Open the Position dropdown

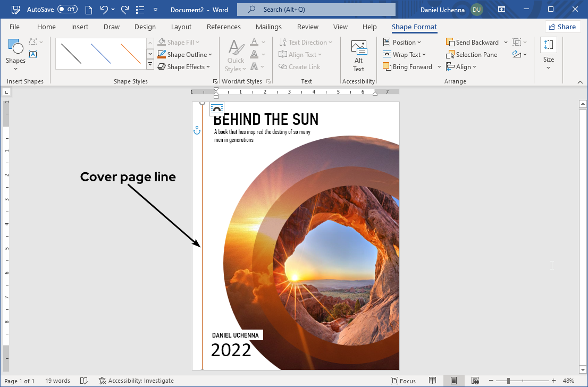pos(402,43)
